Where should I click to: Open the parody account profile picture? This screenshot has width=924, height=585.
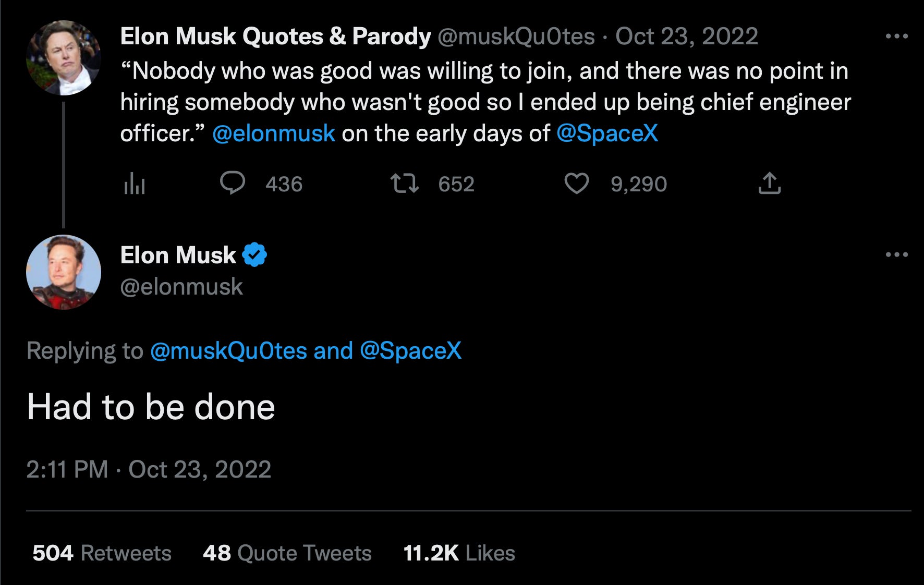pyautogui.click(x=64, y=57)
